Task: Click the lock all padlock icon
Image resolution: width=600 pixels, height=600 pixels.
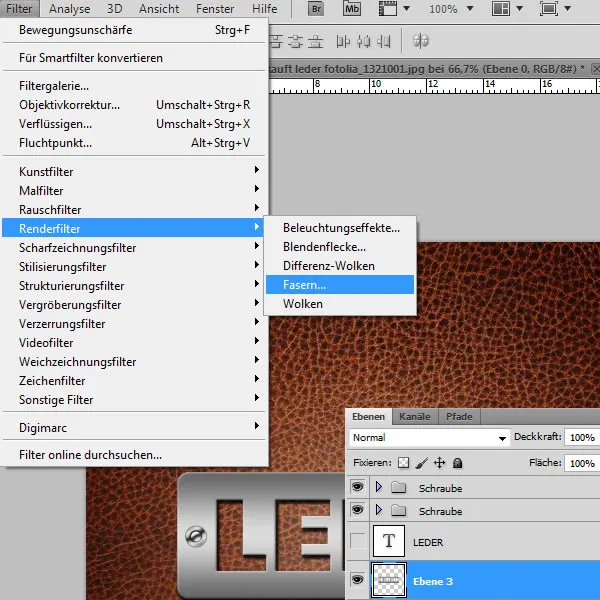Action: pyautogui.click(x=457, y=463)
